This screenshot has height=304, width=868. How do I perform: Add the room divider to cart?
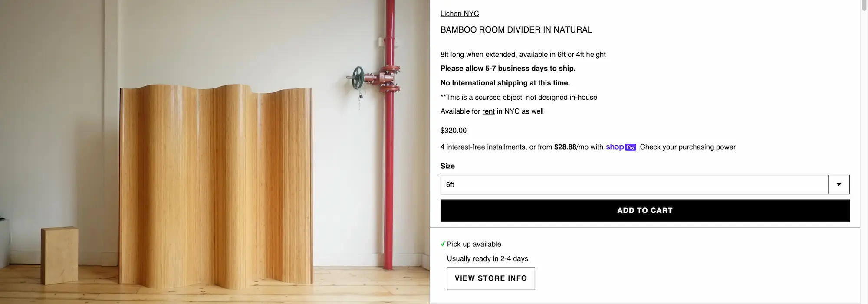point(645,211)
